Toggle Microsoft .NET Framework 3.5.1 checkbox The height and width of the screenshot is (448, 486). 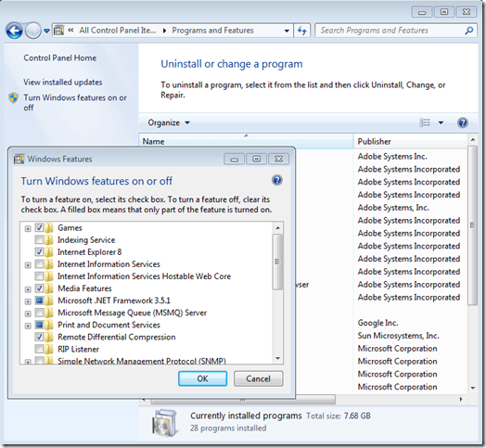[x=39, y=301]
